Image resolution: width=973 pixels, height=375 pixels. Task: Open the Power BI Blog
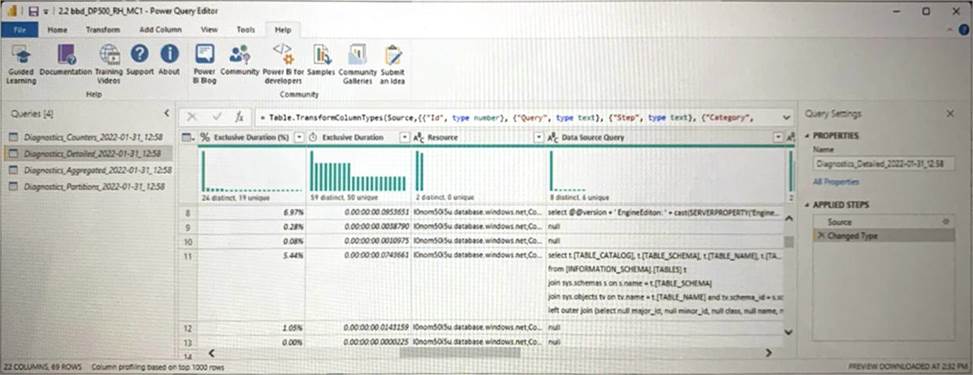point(204,64)
